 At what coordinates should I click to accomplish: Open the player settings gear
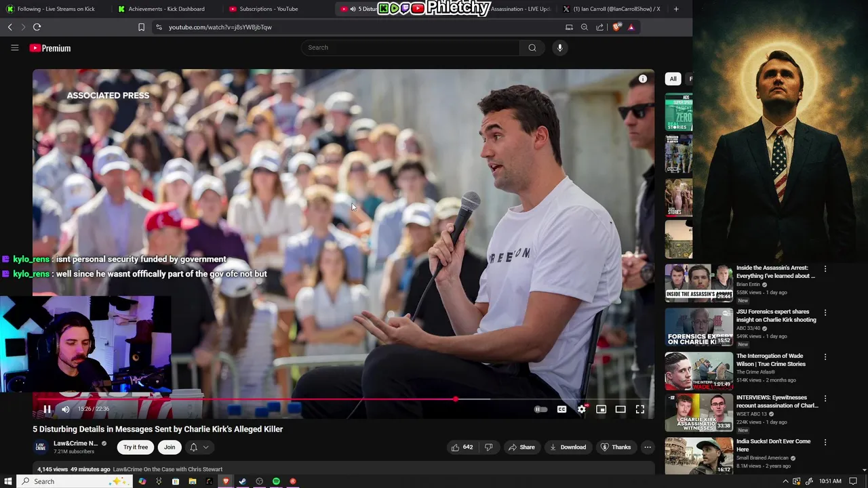(x=581, y=409)
